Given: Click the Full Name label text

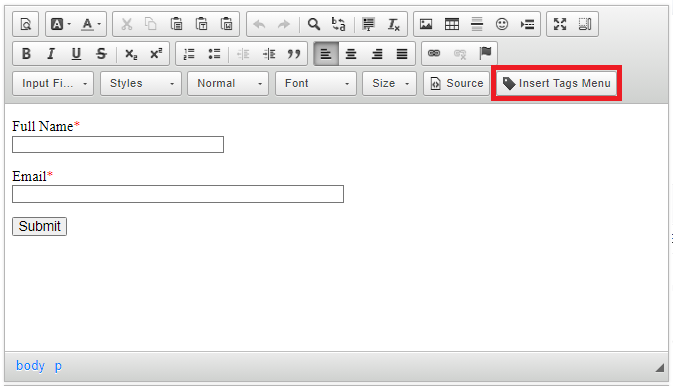Looking at the screenshot, I should click(x=42, y=126).
